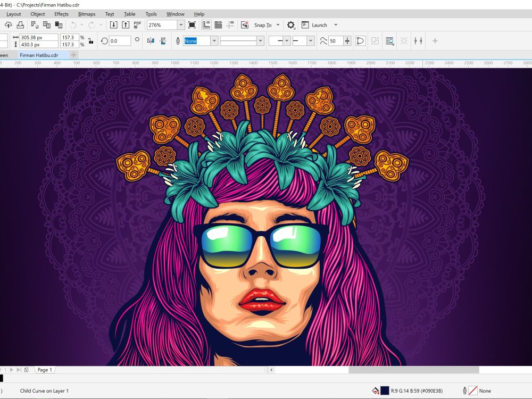This screenshot has width=532, height=399.
Task: Click the Quick customize plus icon
Action: coord(435,41)
